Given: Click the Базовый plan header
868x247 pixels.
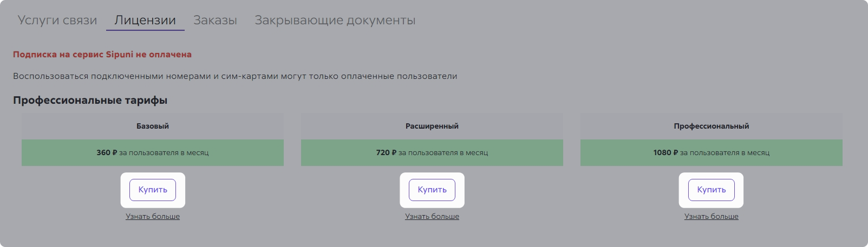Looking at the screenshot, I should (x=153, y=126).
